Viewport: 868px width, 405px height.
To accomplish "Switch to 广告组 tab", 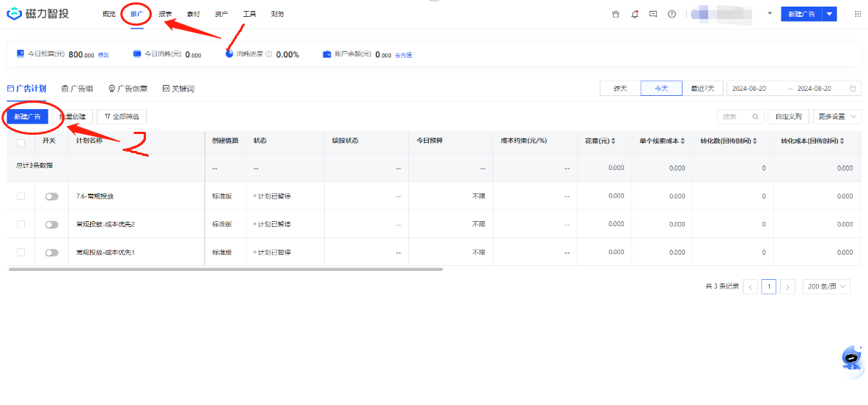I will (77, 89).
